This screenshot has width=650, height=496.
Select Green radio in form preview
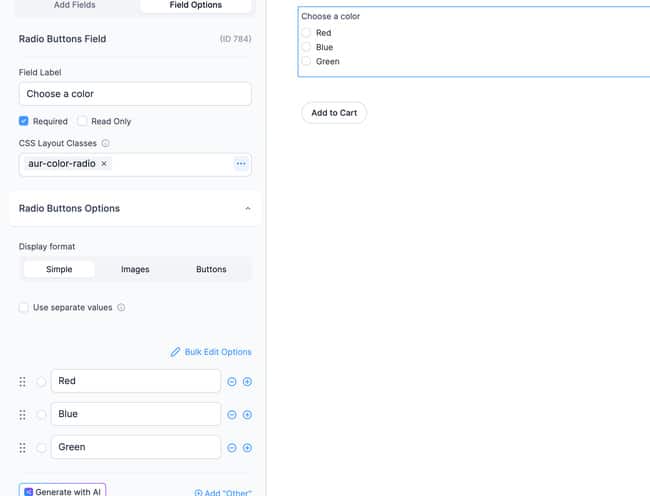306,61
